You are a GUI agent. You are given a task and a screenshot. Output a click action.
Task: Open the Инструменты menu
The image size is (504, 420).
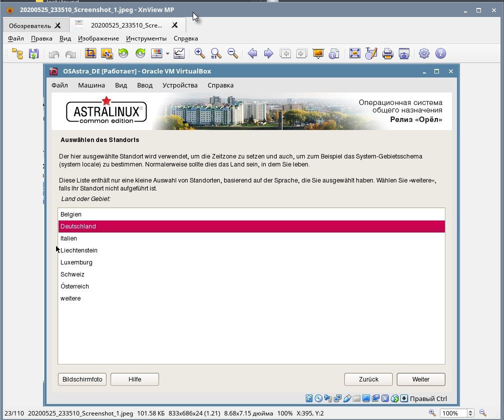[x=146, y=38]
